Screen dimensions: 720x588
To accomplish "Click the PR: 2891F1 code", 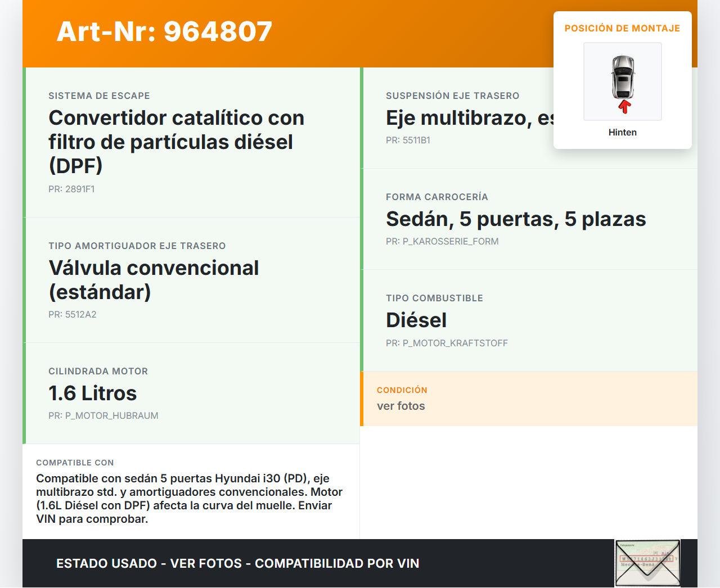I will coord(71,189).
